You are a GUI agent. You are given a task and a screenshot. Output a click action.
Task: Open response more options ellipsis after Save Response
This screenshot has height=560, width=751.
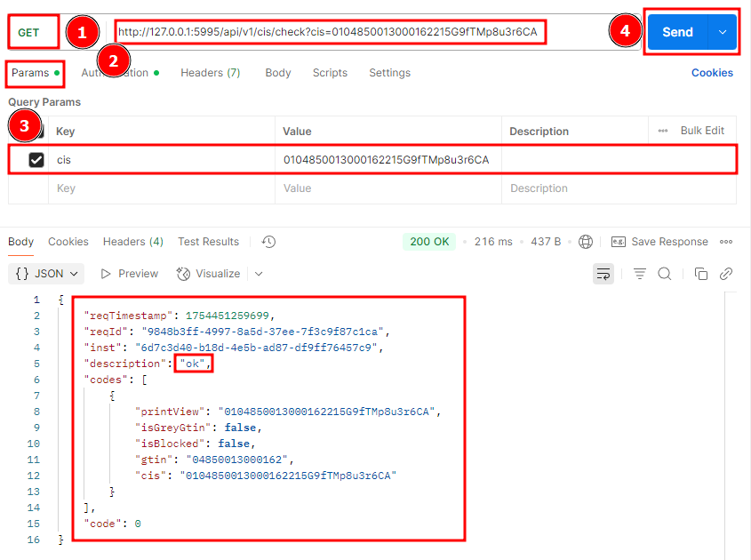[x=726, y=242]
